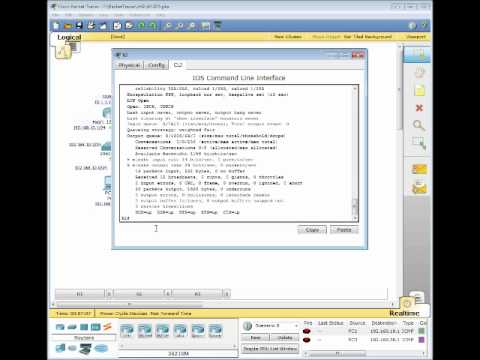This screenshot has height=360, width=480.
Task: Select the Add Simple PDU envelope
Action: point(419,169)
